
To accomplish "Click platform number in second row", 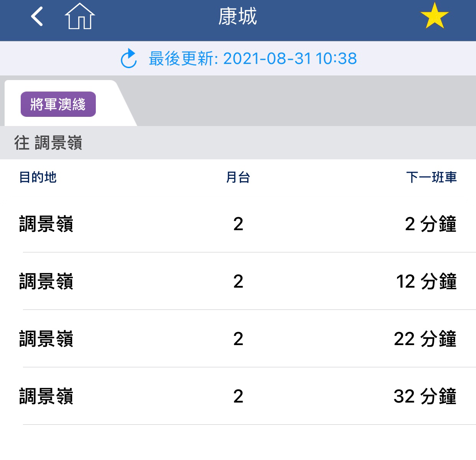I will point(238,282).
